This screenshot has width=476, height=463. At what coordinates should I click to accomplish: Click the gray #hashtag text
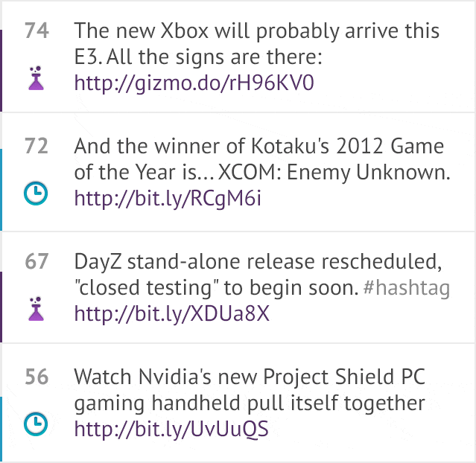407,287
